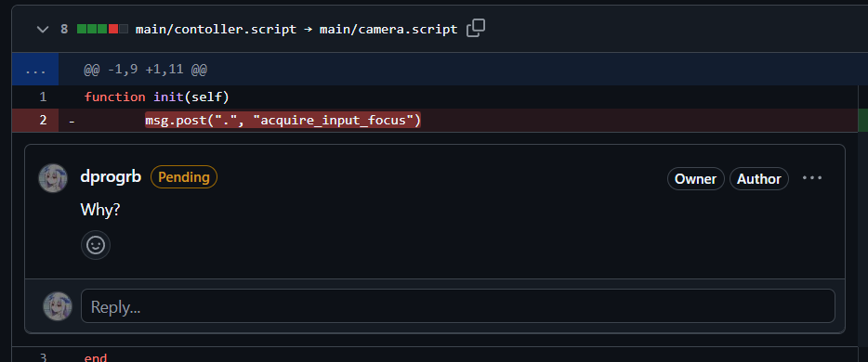Click the main/camera.script file name
The width and height of the screenshot is (868, 362).
(388, 30)
